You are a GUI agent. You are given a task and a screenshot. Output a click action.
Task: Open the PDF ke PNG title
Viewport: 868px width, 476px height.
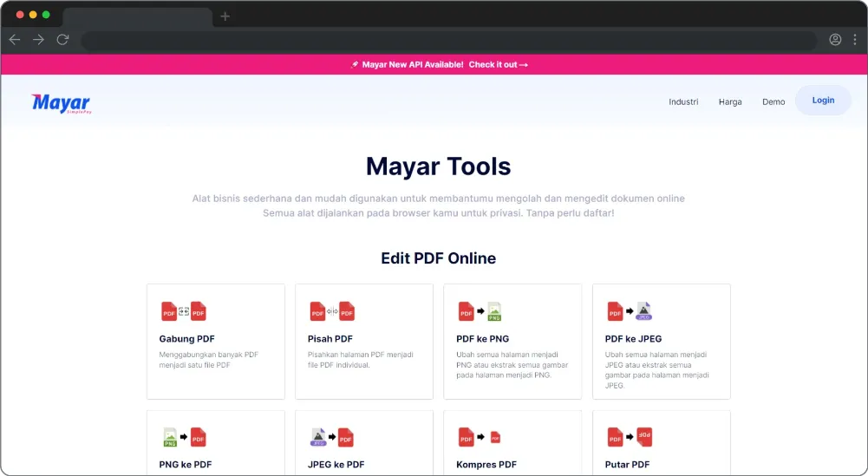click(x=482, y=339)
